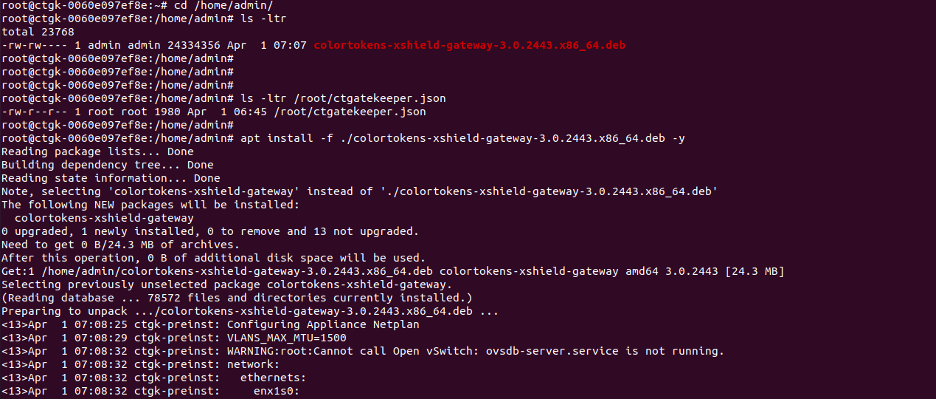Viewport: 936px width, 400px height.
Task: Click '0 upgraded, 1 newly installed' summary line
Action: coord(209,229)
